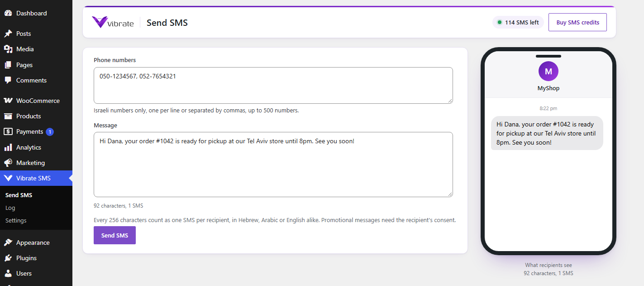This screenshot has width=644, height=286.
Task: Click the Buy SMS credits button
Action: (577, 22)
